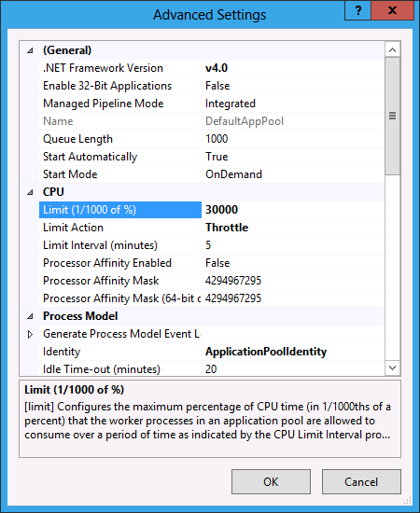The image size is (420, 513).
Task: Select Limit Action value Throttle
Action: tap(227, 228)
